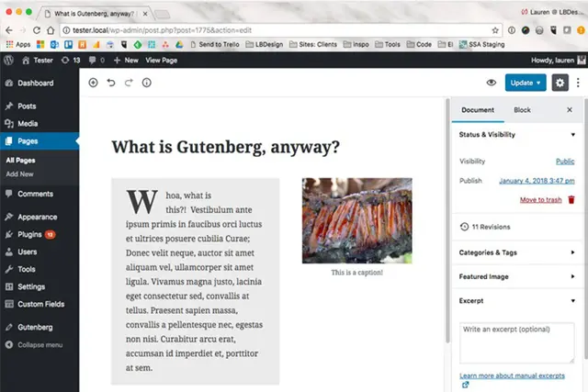Open the comments bubble in admin bar
The width and height of the screenshot is (588, 392).
point(96,60)
